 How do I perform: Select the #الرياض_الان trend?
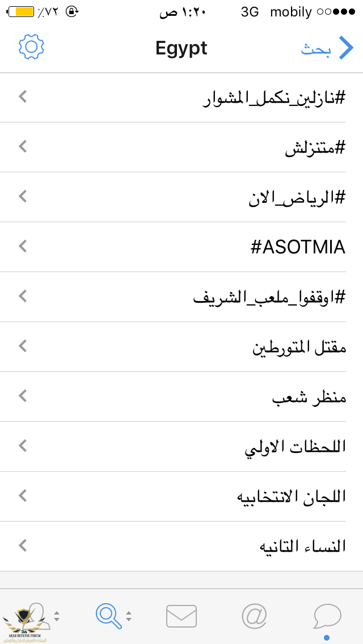181,197
